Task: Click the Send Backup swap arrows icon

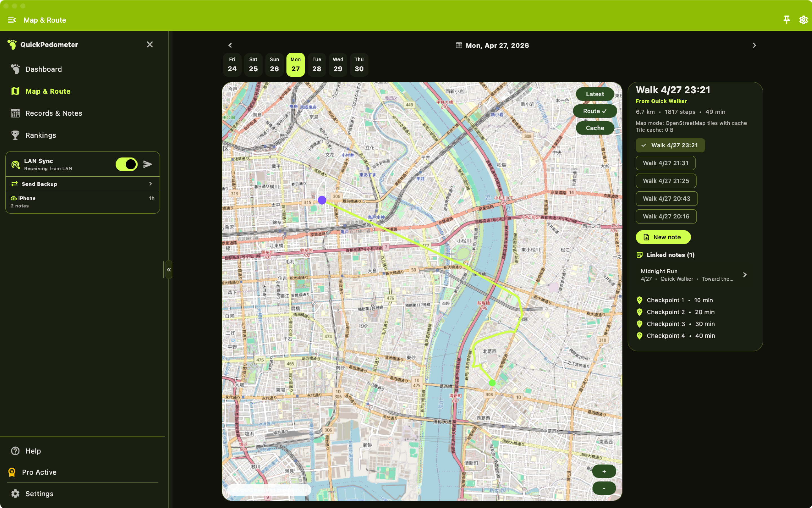Action: [14, 184]
